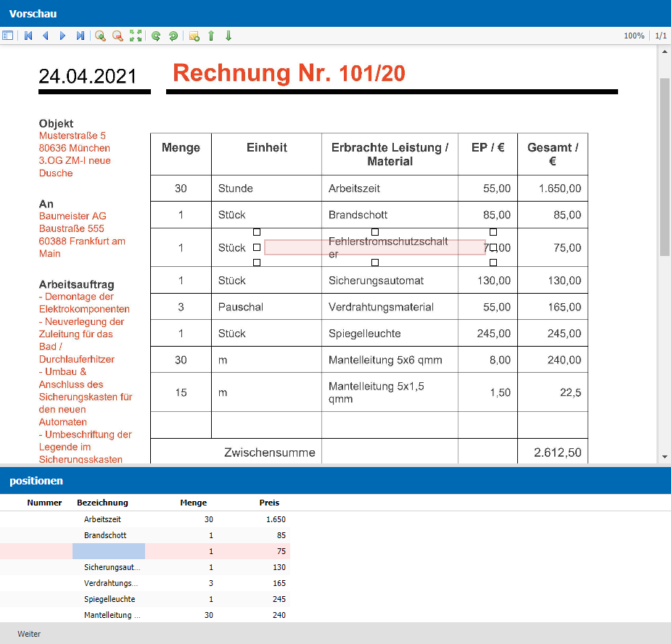Click top-left resize handle of selected field
The width and height of the screenshot is (671, 644).
point(257,232)
